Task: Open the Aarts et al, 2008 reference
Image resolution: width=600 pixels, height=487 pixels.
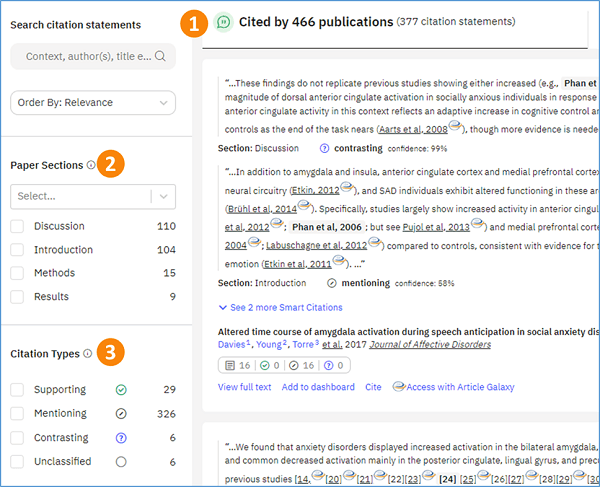Action: pyautogui.click(x=413, y=129)
